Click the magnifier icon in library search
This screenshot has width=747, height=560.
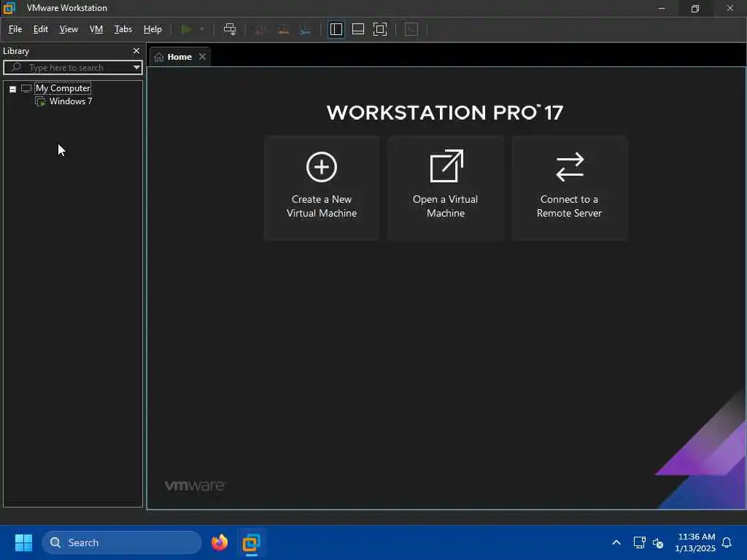pyautogui.click(x=16, y=67)
